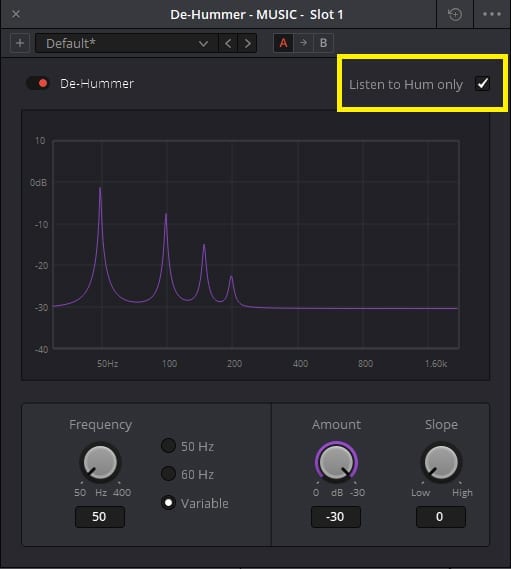
Task: Click the Slope knob
Action: pyautogui.click(x=441, y=462)
